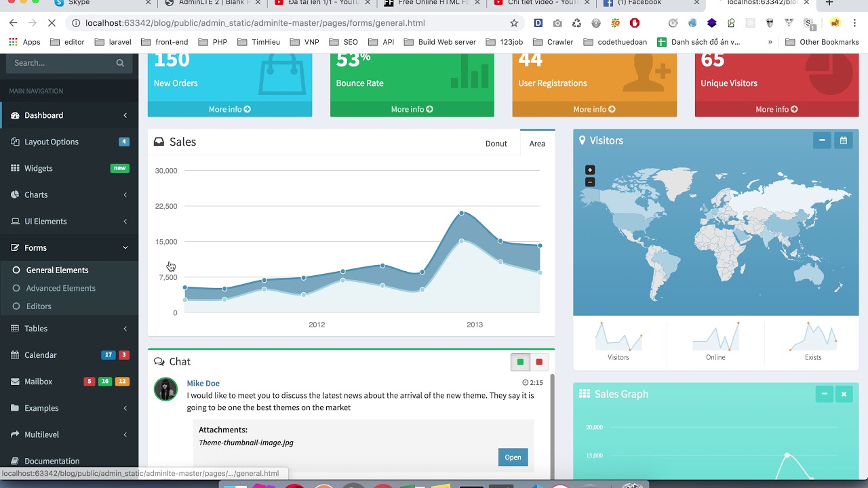This screenshot has height=488, width=868.
Task: Expand Dashboard with its chevron arrow
Action: click(125, 115)
